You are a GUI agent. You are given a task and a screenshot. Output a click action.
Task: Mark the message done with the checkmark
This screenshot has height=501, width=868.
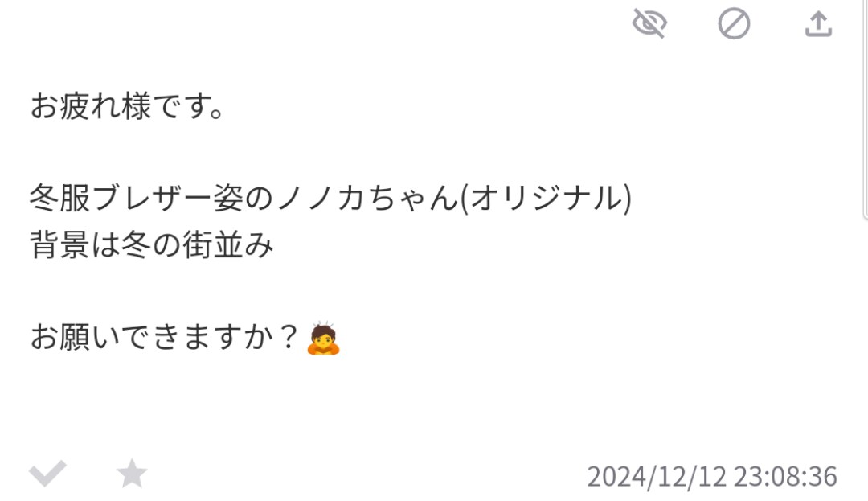47,474
